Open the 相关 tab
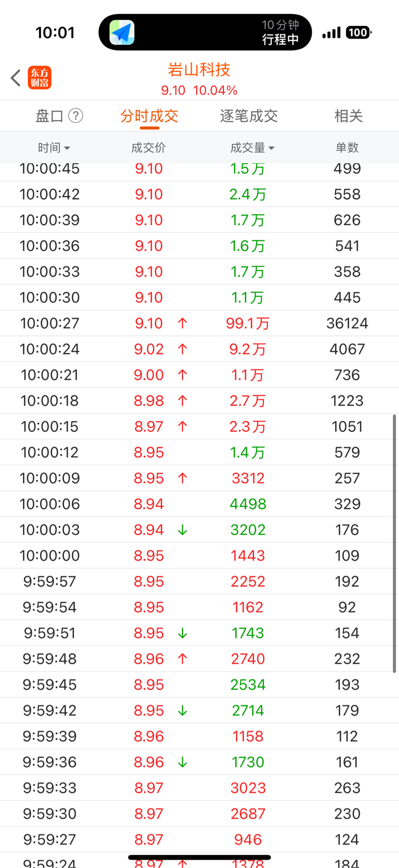The width and height of the screenshot is (399, 868). pyautogui.click(x=349, y=116)
